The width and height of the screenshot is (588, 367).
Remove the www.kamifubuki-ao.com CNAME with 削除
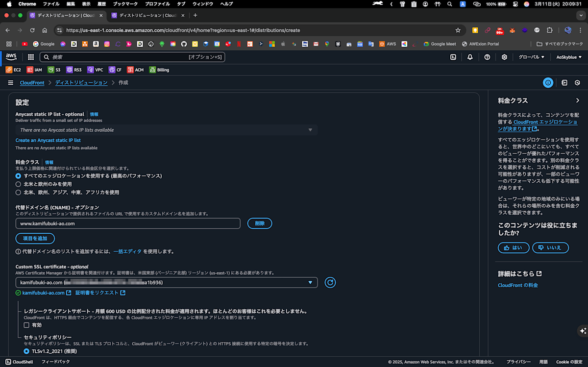(260, 223)
